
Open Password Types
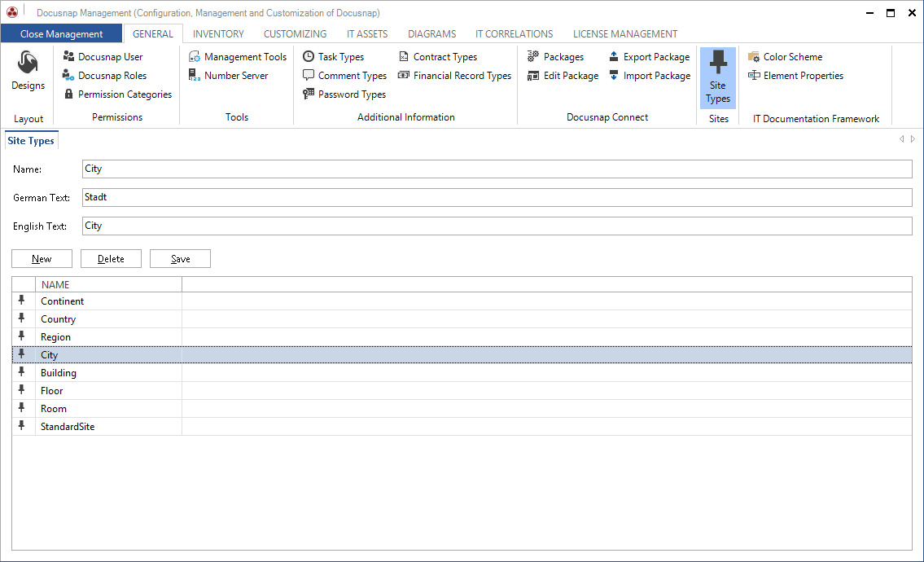[x=344, y=94]
